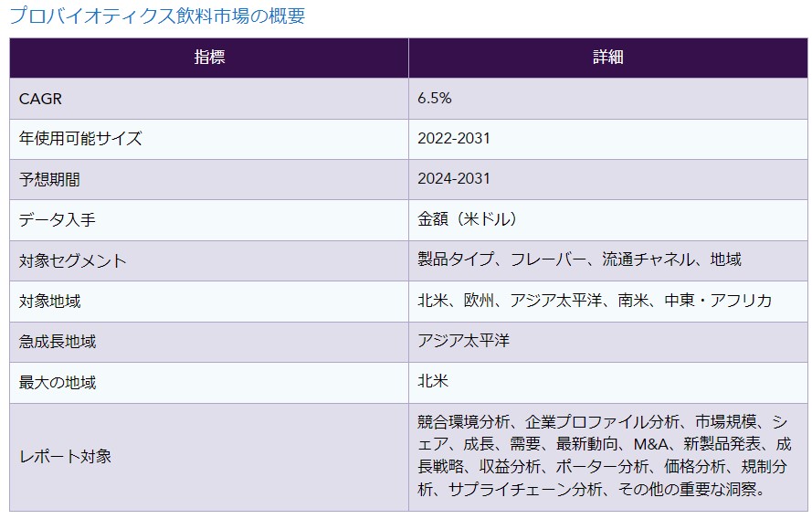Select the 指標 column header
This screenshot has height=519, width=812.
[x=209, y=58]
